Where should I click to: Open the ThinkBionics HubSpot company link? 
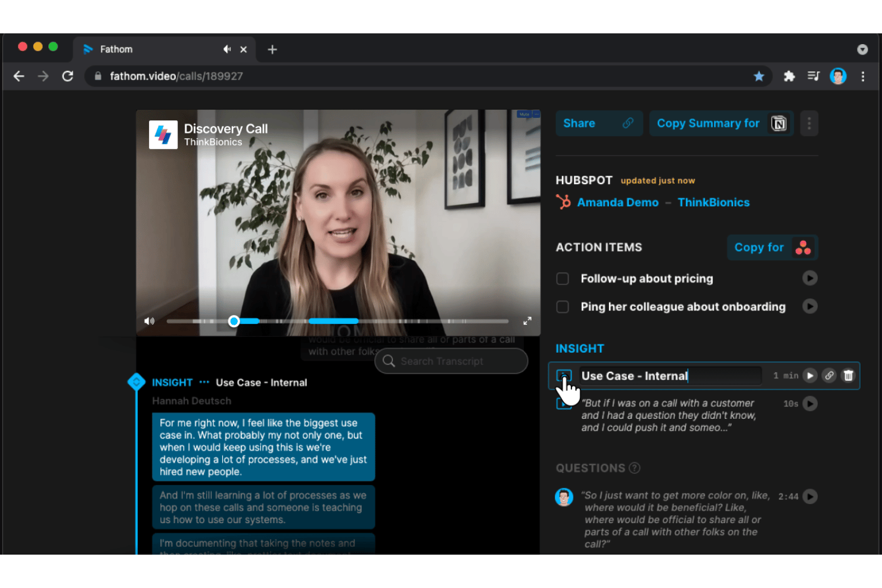[713, 203]
